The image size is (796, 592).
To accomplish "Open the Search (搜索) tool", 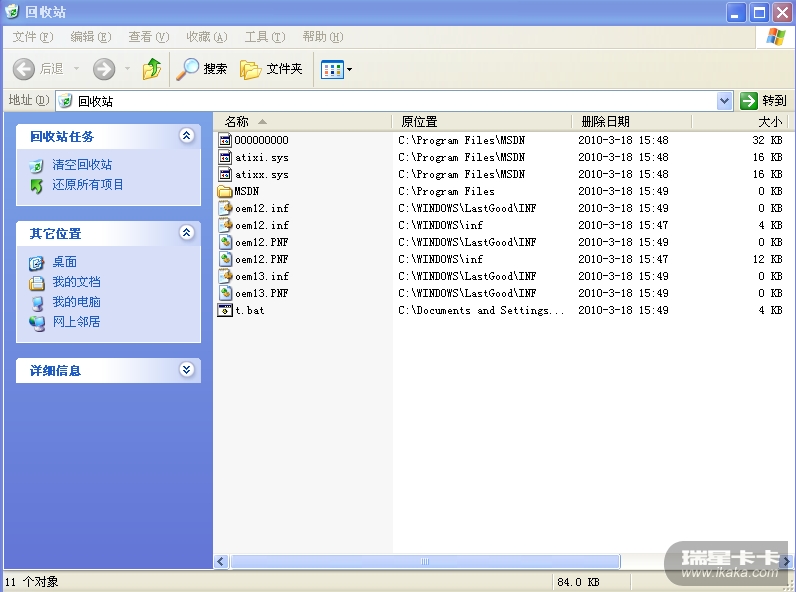I will coord(202,69).
